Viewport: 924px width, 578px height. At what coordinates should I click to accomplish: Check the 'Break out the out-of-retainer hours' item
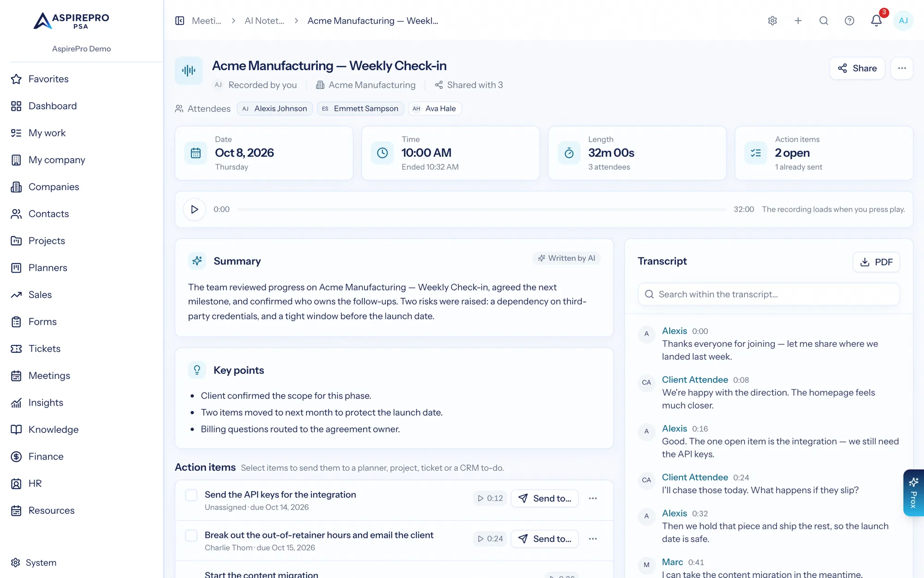click(x=191, y=535)
